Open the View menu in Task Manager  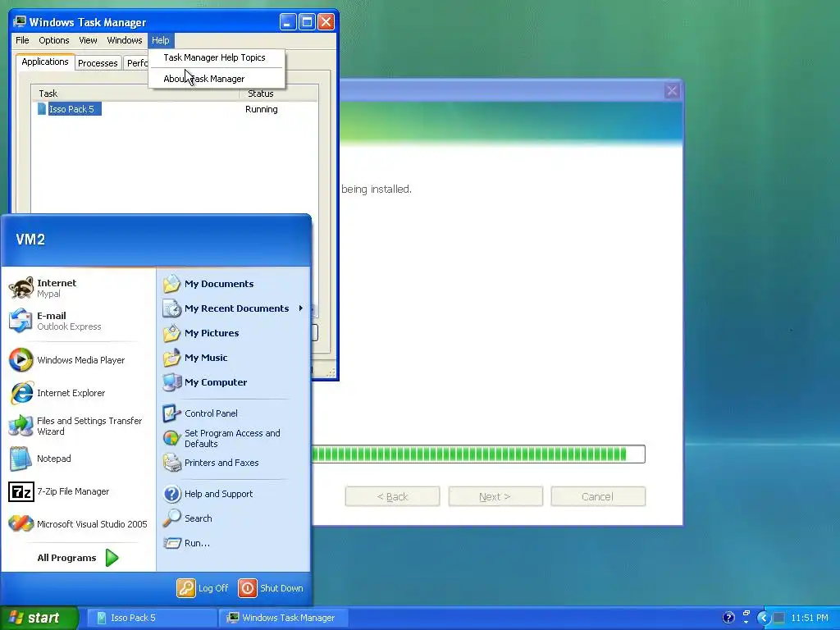[x=88, y=40]
